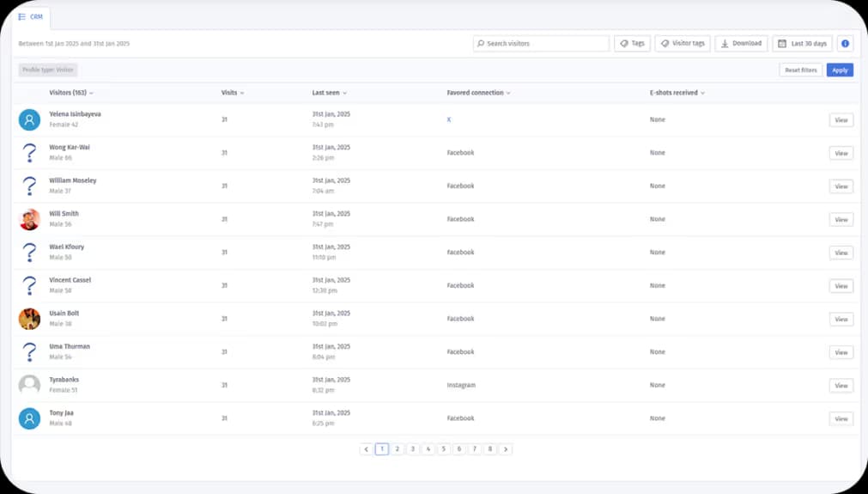Open the Last 30 days date picker
Screen dimensions: 868x494
pyautogui.click(x=802, y=44)
